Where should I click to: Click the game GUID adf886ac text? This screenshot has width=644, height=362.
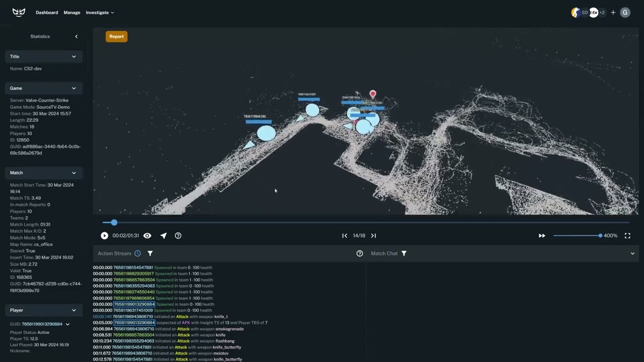[x=45, y=150]
